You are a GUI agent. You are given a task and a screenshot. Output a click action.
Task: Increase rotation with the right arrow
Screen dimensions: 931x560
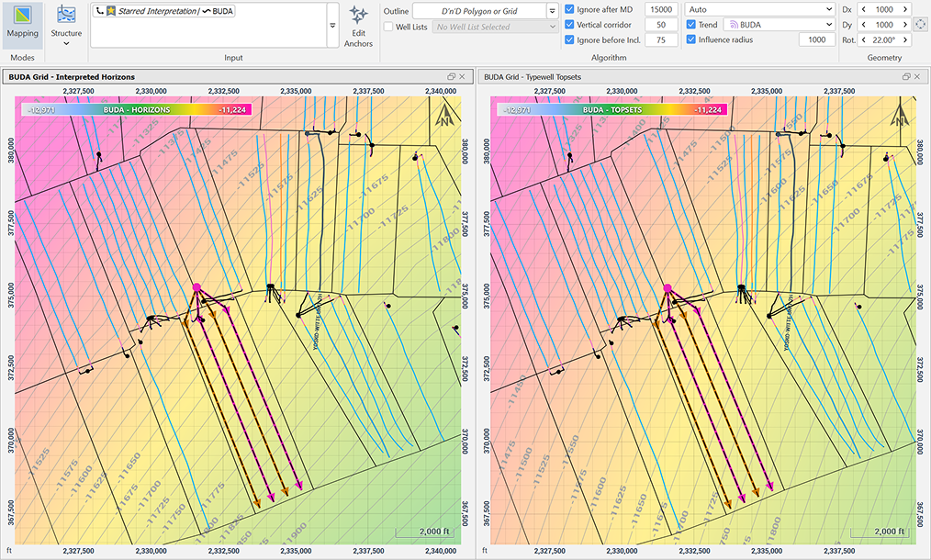(905, 39)
